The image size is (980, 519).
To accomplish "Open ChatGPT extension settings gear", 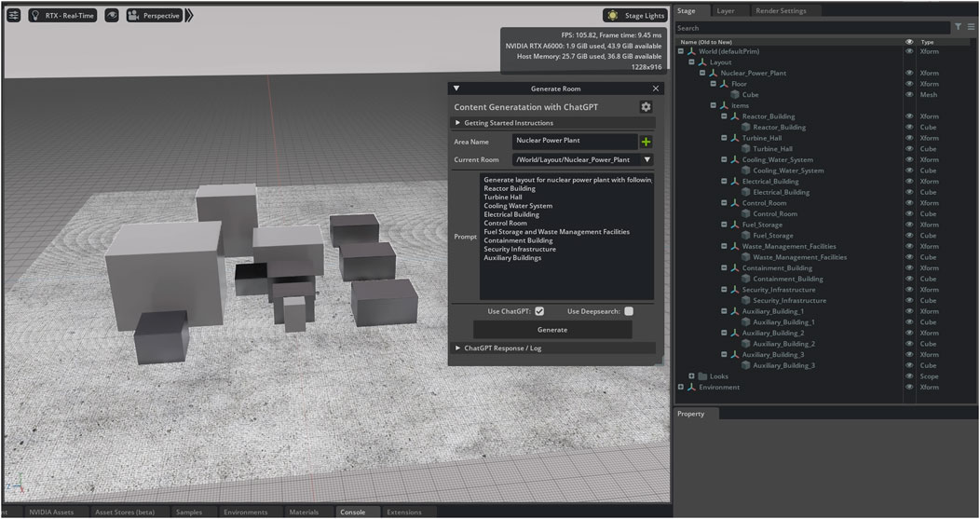I will (x=646, y=107).
